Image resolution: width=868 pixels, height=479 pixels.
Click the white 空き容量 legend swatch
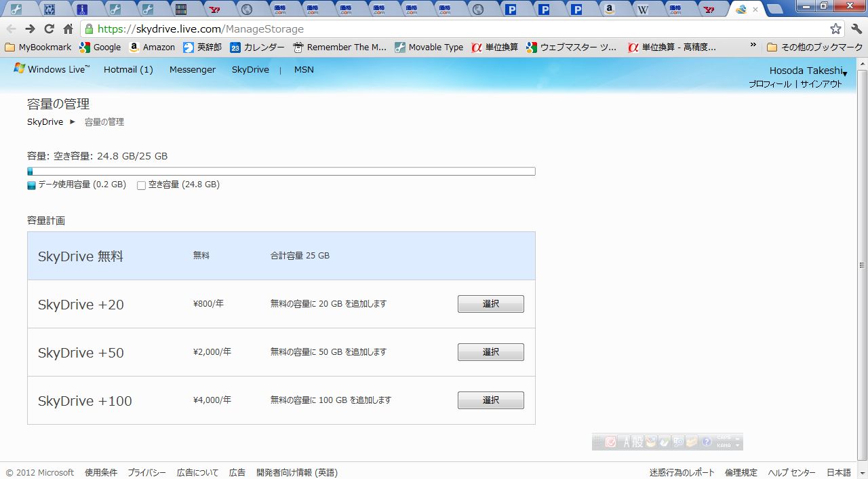click(x=142, y=185)
